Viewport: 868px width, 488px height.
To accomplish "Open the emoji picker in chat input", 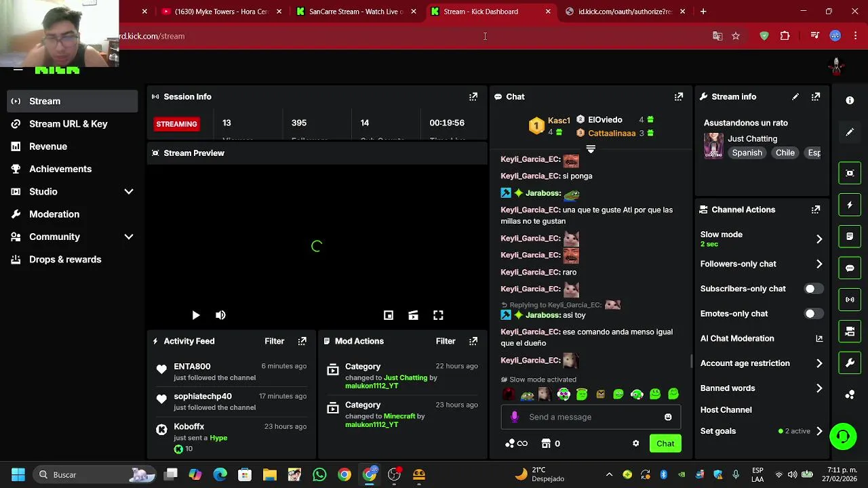I will [668, 417].
